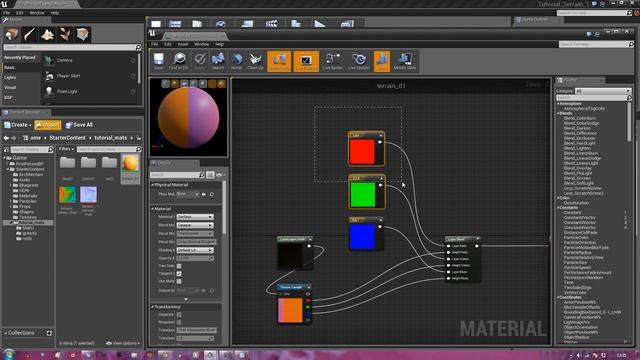Click the Search toolbar icon
The width and height of the screenshot is (640, 360).
218,61
